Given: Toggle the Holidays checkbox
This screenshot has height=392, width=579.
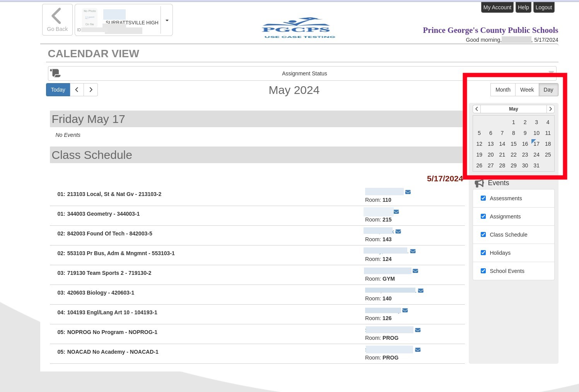Looking at the screenshot, I should pyautogui.click(x=483, y=253).
